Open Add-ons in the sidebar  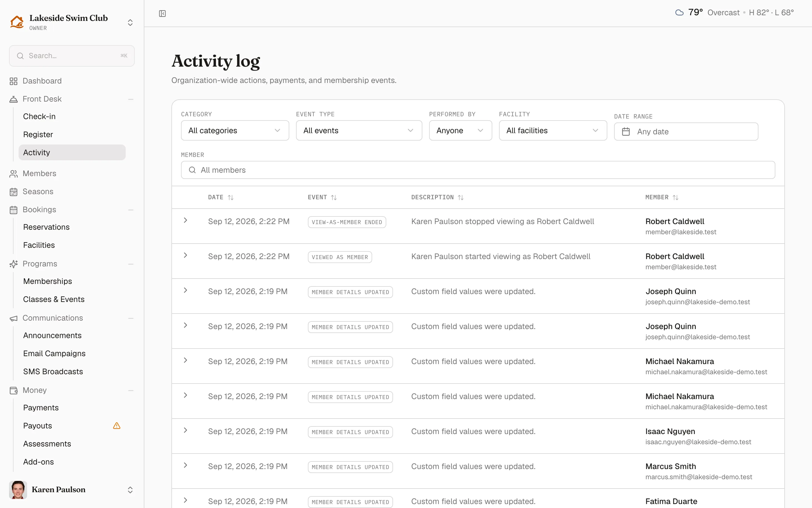coord(39,462)
